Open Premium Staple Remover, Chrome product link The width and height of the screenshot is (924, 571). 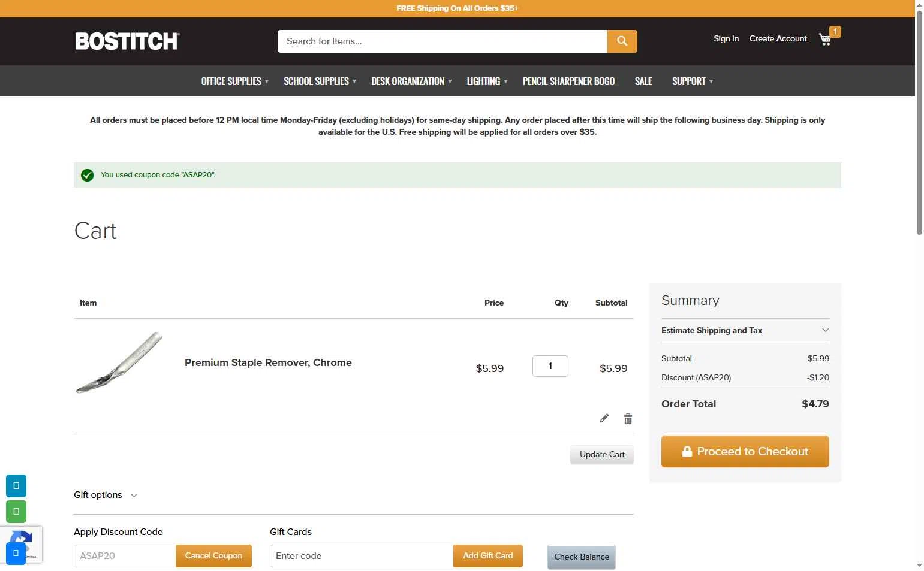268,362
